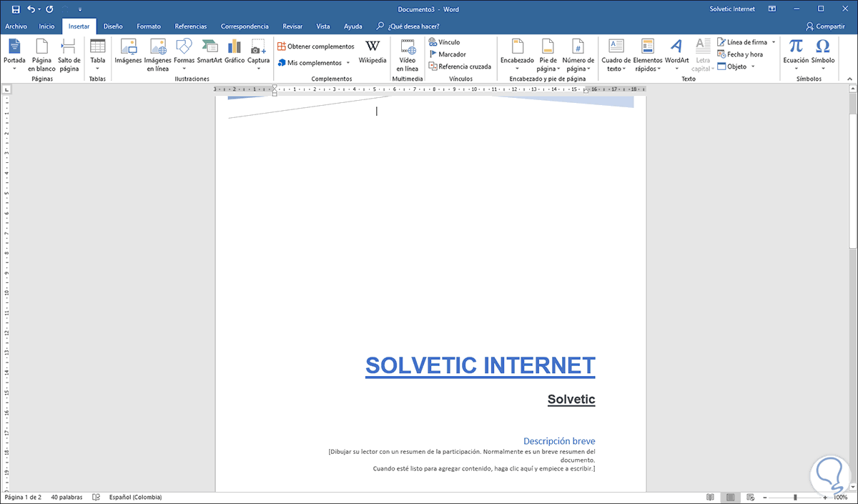Viewport: 858px width, 504px height.
Task: Switch to the Referencias tab
Action: tap(191, 26)
